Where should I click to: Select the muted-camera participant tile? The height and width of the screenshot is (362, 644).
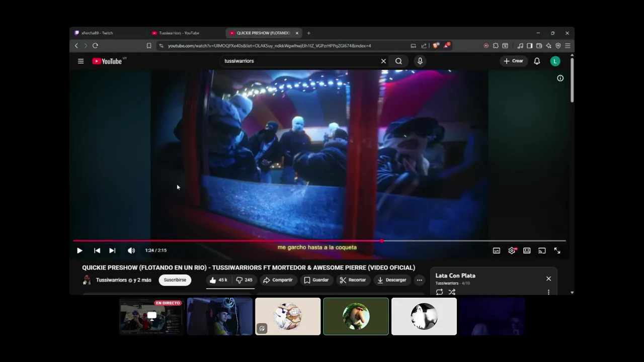pyautogui.click(x=288, y=316)
